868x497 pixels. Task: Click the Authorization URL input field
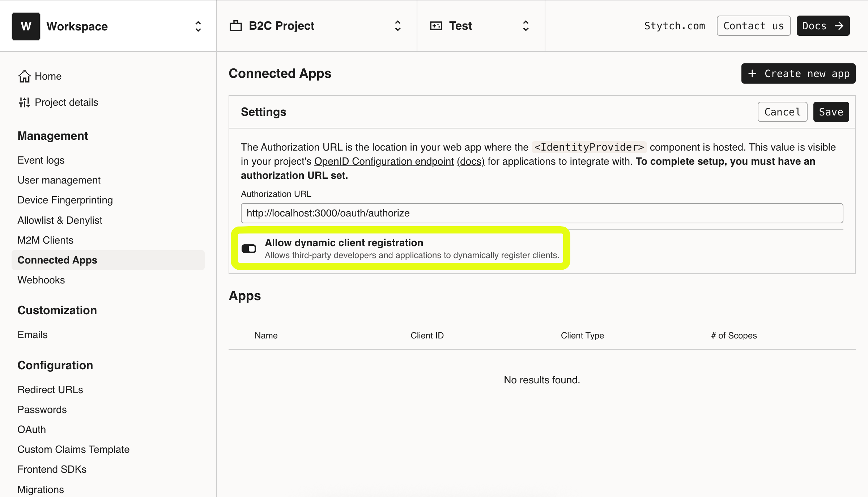point(542,213)
